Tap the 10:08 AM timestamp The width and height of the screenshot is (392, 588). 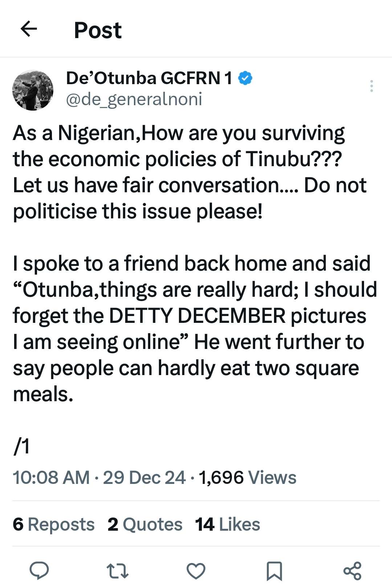[51, 477]
